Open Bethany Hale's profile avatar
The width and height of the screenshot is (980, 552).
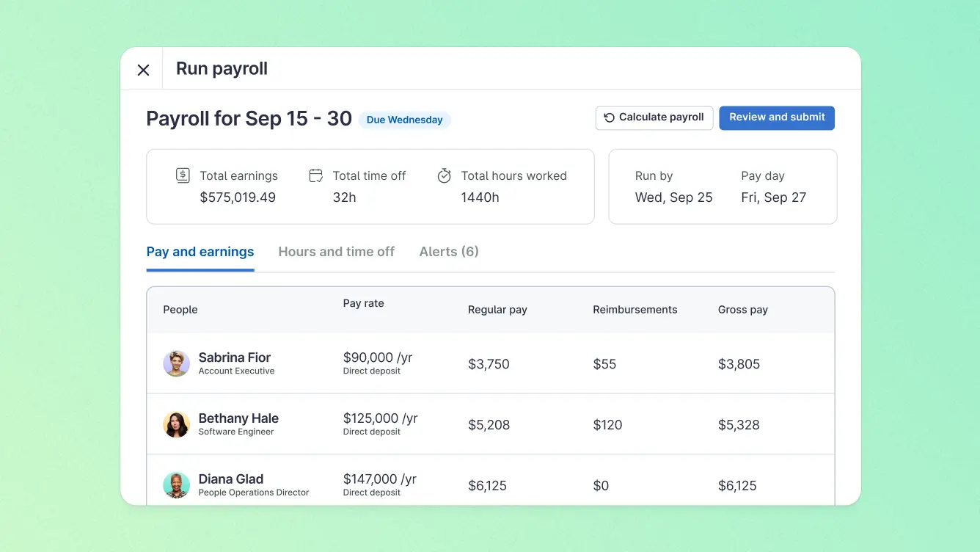pyautogui.click(x=176, y=424)
